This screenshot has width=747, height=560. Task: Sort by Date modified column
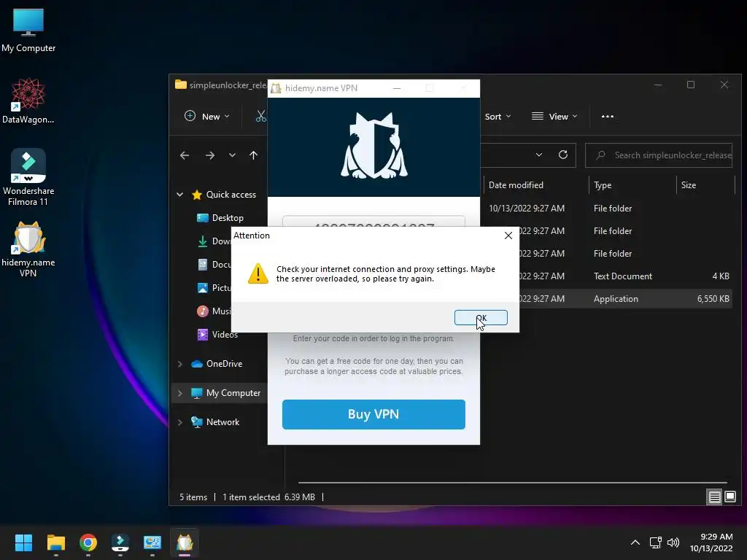(516, 185)
